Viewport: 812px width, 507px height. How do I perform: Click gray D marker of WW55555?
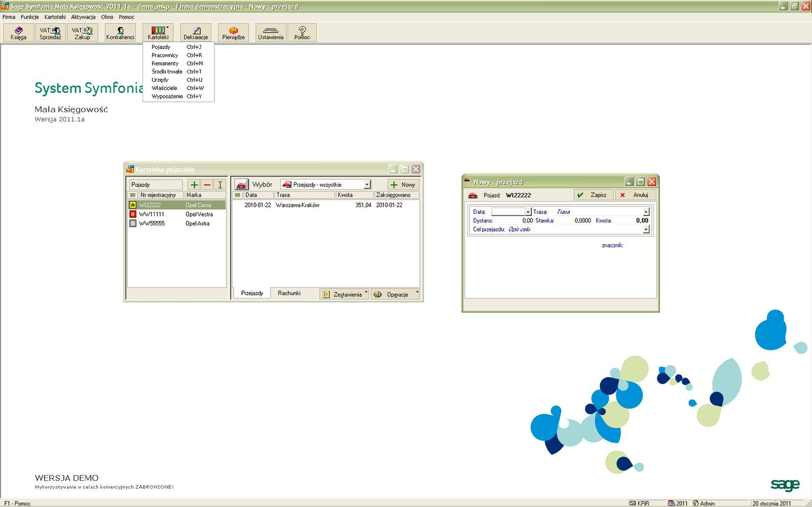click(133, 224)
